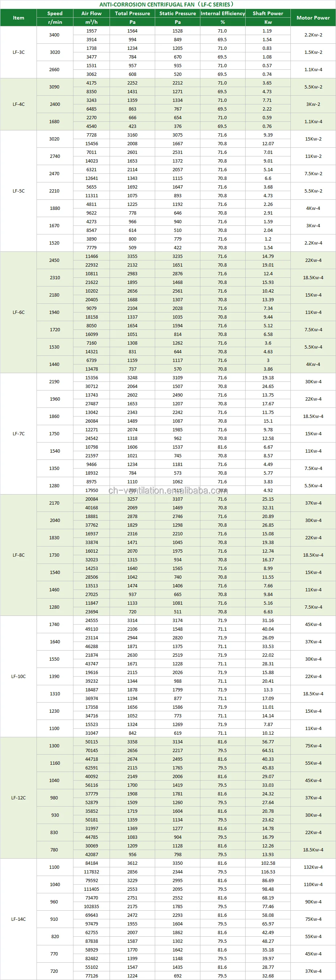Click the '50115' air flow value

click(x=92, y=742)
